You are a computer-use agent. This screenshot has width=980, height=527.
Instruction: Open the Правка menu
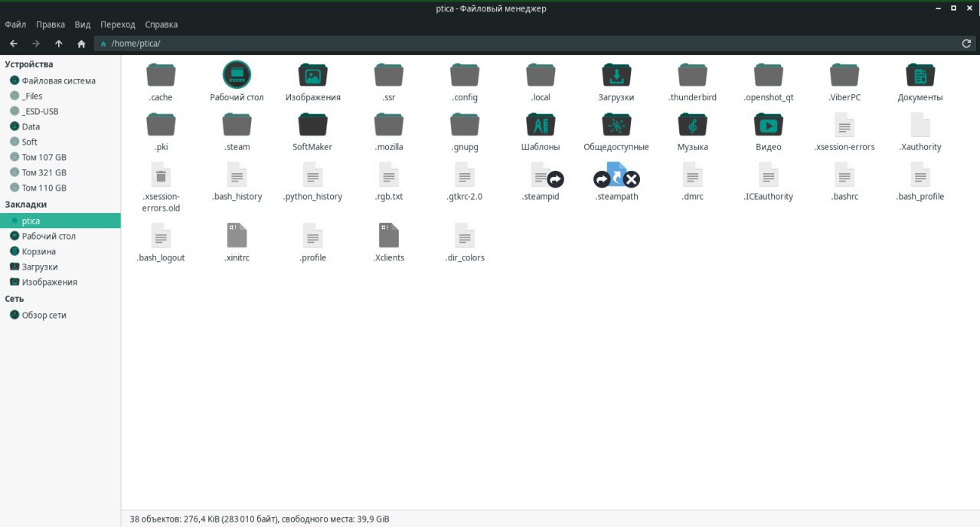coord(51,25)
